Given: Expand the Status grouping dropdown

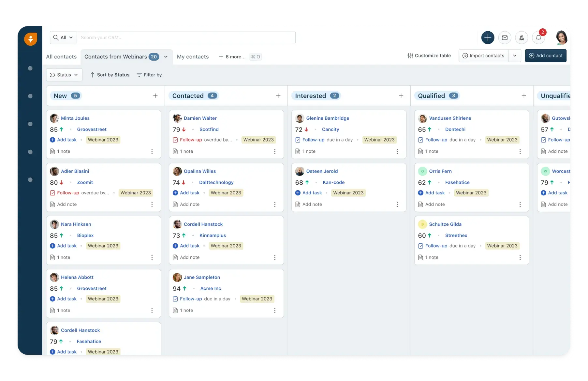Looking at the screenshot, I should 64,75.
